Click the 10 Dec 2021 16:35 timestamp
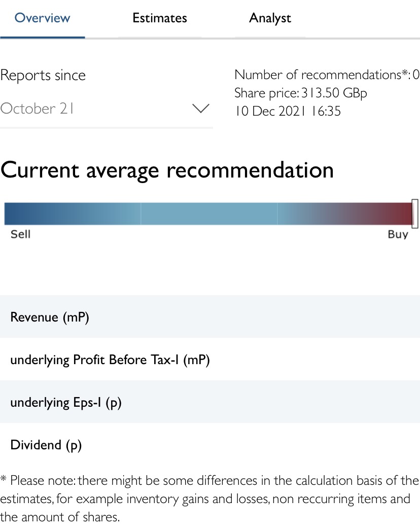This screenshot has width=420, height=532. [288, 111]
